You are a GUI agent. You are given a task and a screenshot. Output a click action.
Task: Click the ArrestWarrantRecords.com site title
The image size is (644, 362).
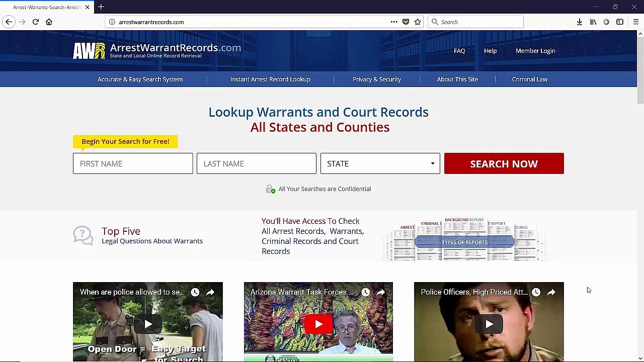[x=175, y=48]
